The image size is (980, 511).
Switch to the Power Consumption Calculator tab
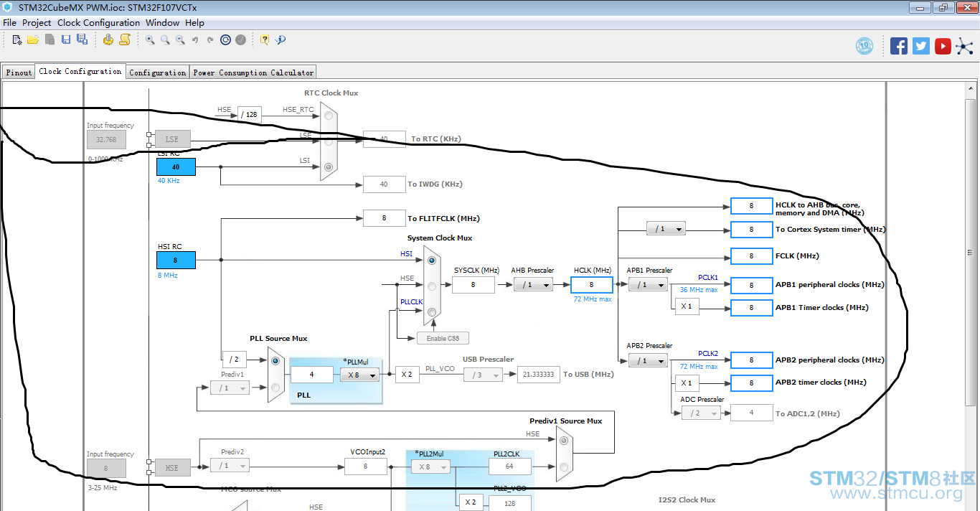[253, 72]
